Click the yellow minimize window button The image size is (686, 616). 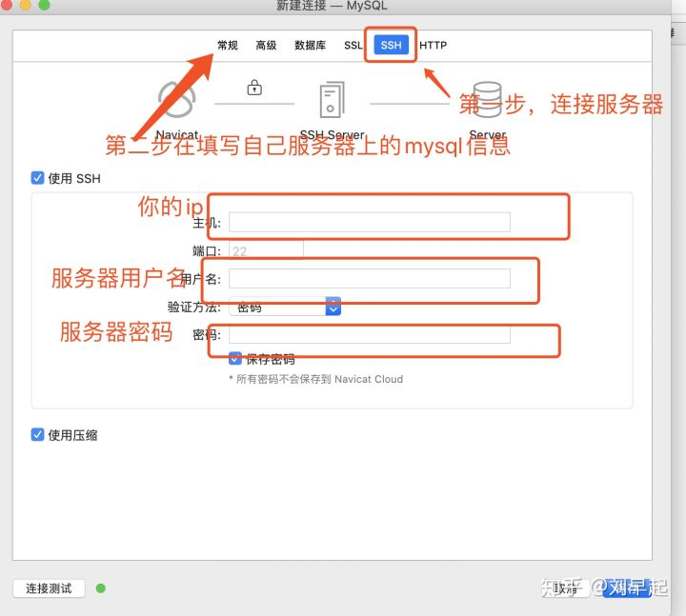coord(26,5)
